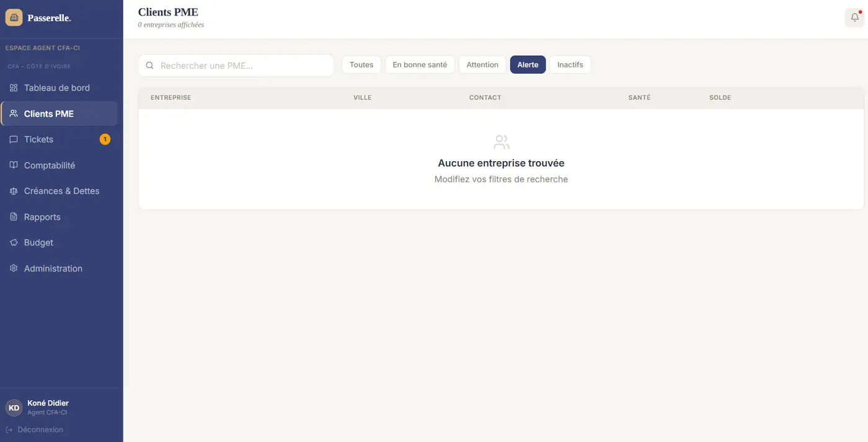Click the VILLE column header

coord(363,98)
